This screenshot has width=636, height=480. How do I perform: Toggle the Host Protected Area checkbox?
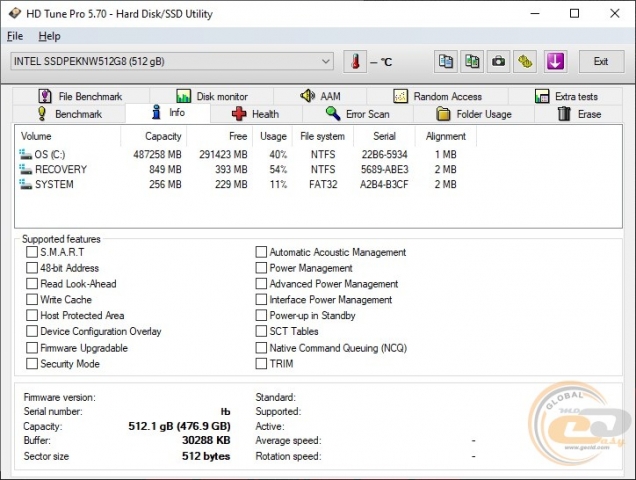pos(32,315)
